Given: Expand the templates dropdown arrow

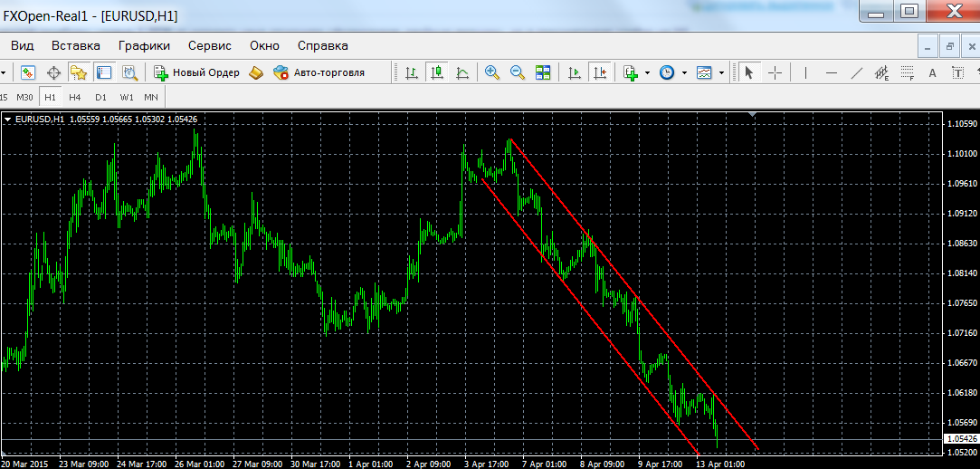Looking at the screenshot, I should click(x=721, y=72).
